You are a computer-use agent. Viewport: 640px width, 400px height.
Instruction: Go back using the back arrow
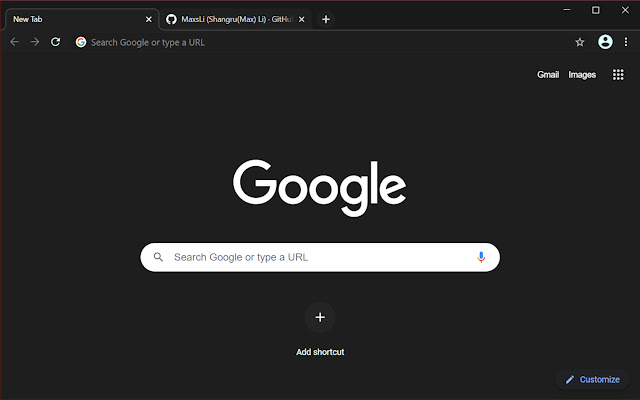[x=14, y=42]
